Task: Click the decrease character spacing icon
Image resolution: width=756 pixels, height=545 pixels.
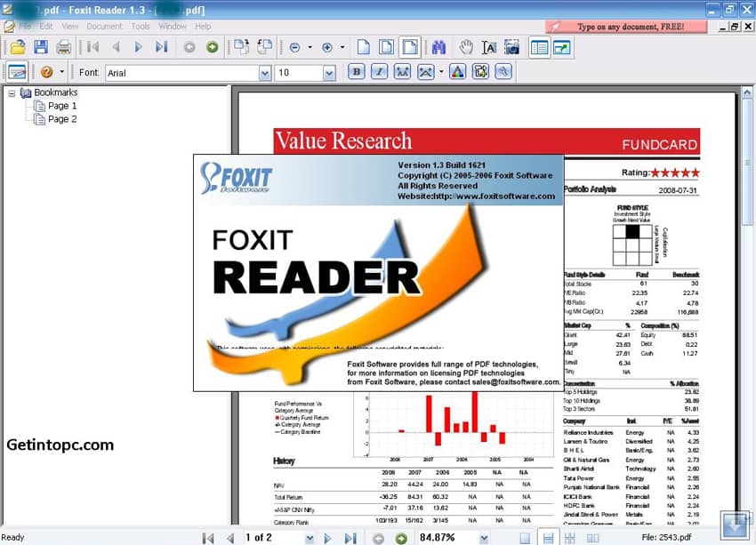Action: (x=425, y=72)
